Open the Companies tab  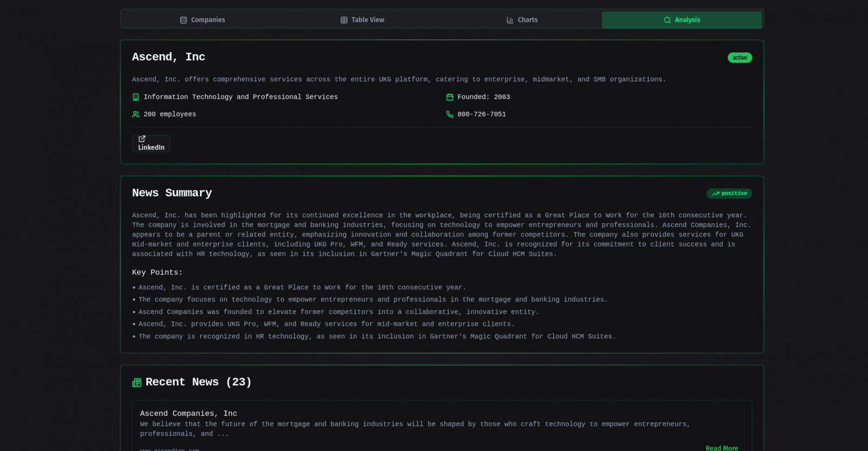202,20
